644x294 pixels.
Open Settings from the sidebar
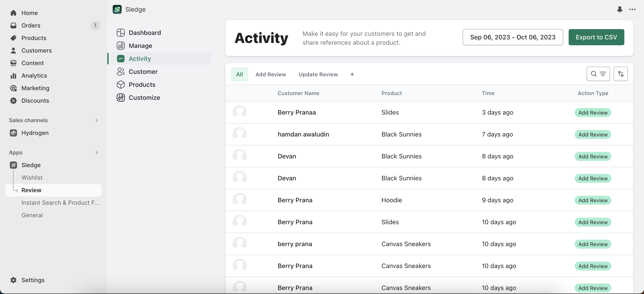[33, 280]
